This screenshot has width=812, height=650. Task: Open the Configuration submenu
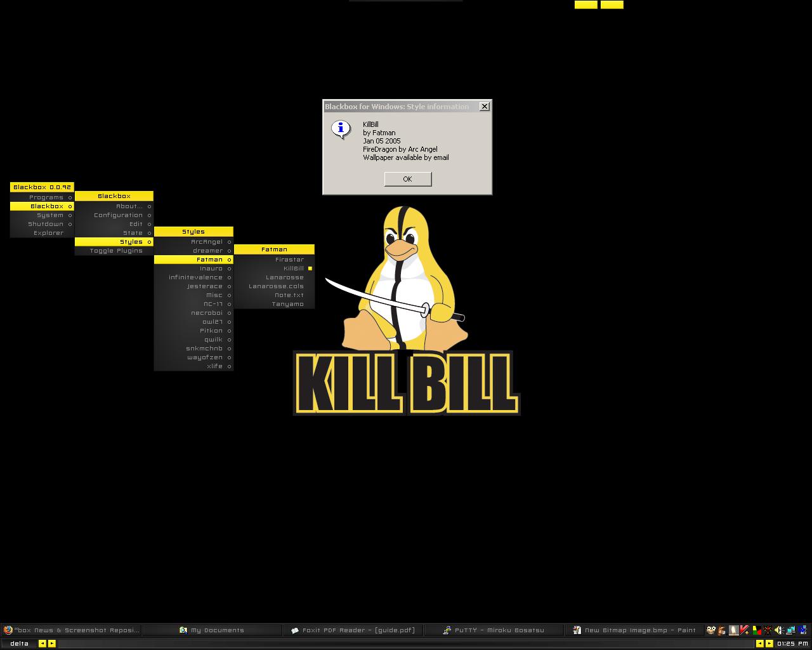(x=118, y=215)
